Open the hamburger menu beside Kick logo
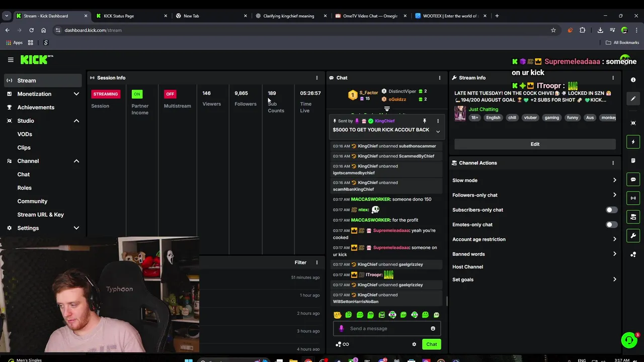644x362 pixels. [x=11, y=60]
